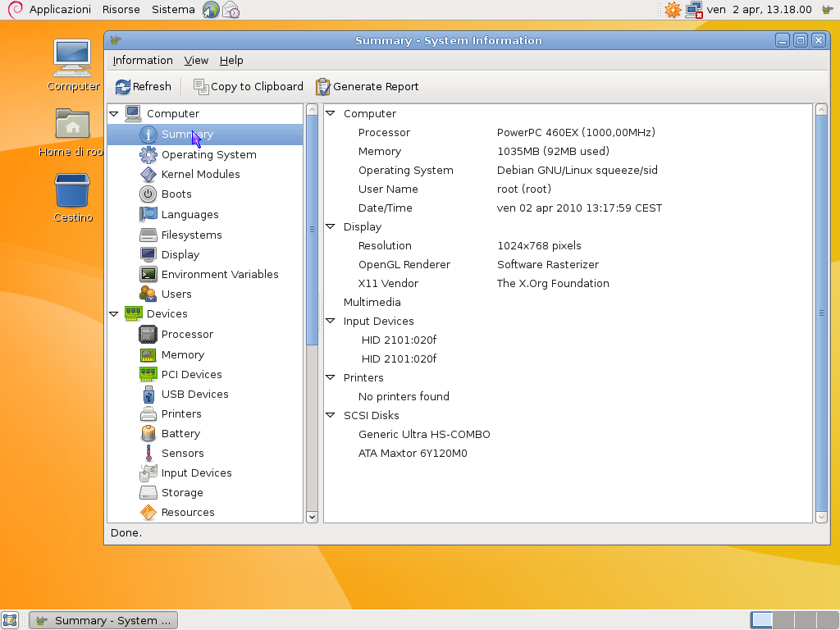Click the update notifier tray icon

pyautogui.click(x=673, y=10)
